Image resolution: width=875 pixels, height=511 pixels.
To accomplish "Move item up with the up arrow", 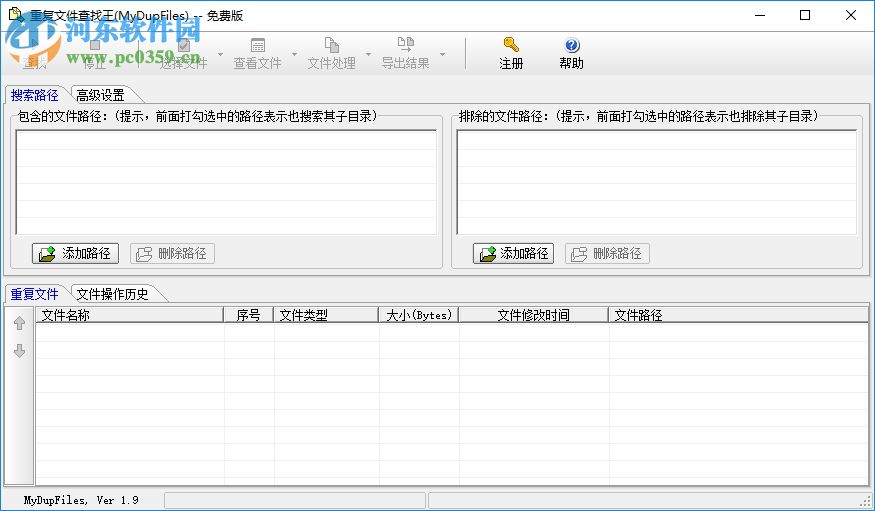I will (x=20, y=323).
